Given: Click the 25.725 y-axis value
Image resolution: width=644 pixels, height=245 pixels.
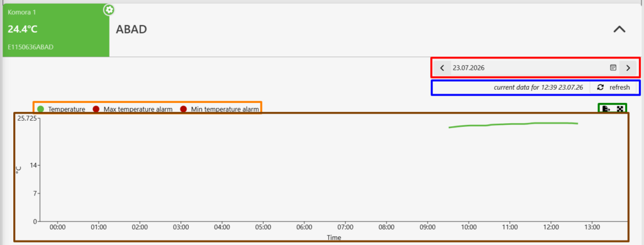Looking at the screenshot, I should 26,119.
